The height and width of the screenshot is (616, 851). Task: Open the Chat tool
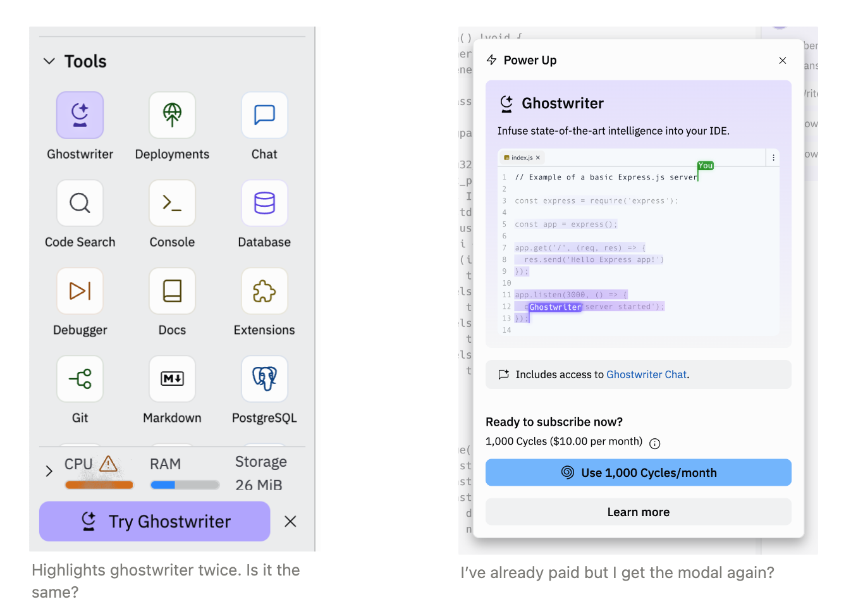point(264,115)
